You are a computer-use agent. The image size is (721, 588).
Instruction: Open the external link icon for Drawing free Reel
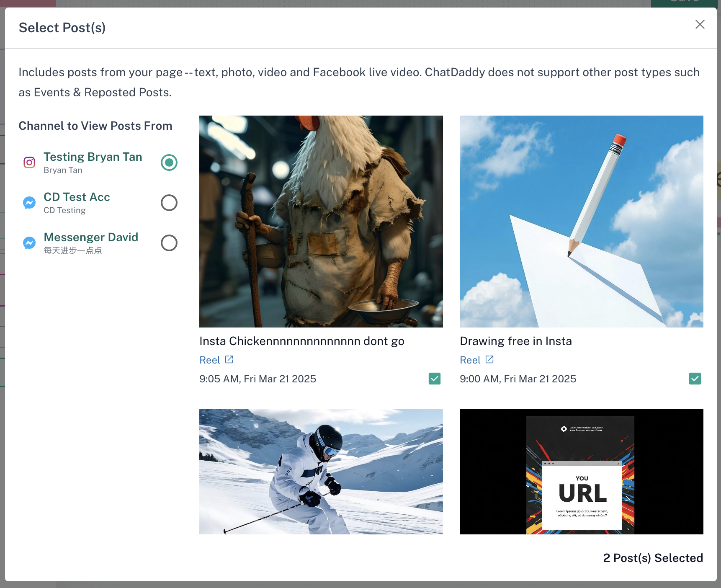coord(489,359)
